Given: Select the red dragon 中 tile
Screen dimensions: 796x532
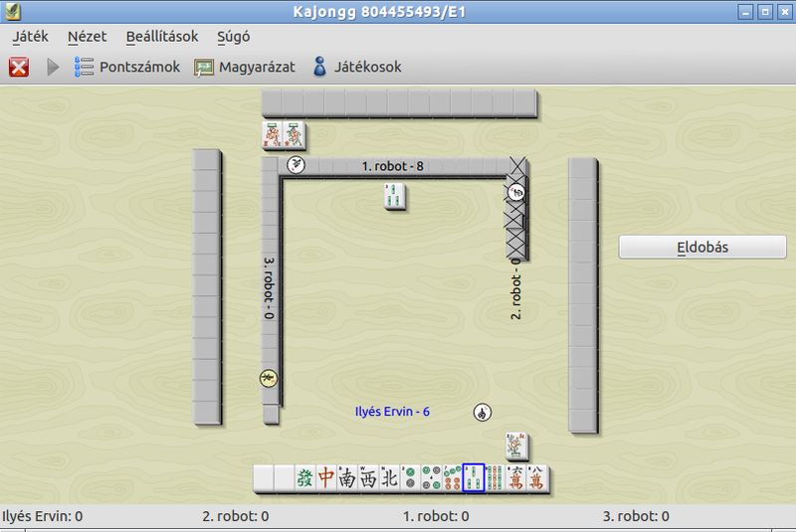Looking at the screenshot, I should 326,477.
